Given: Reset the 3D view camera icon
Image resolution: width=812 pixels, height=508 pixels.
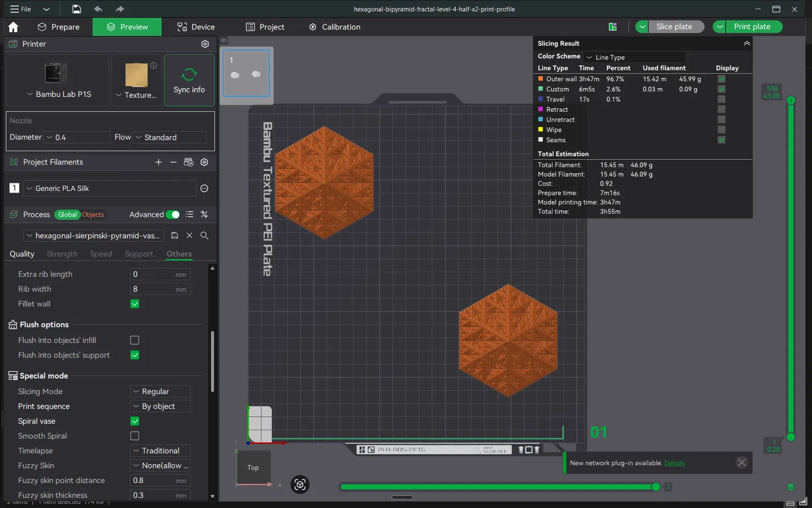Looking at the screenshot, I should [x=300, y=485].
